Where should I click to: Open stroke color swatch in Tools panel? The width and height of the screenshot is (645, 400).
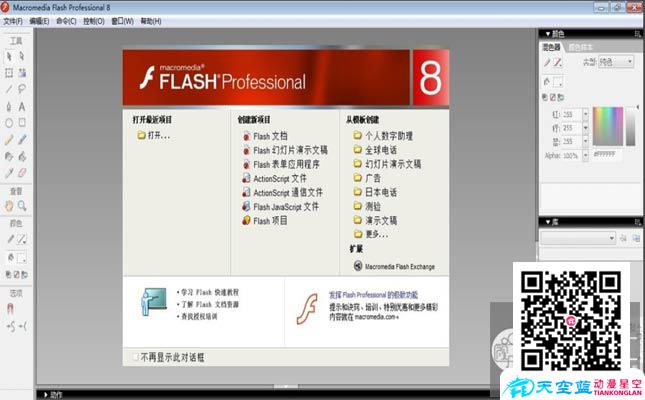click(x=21, y=239)
